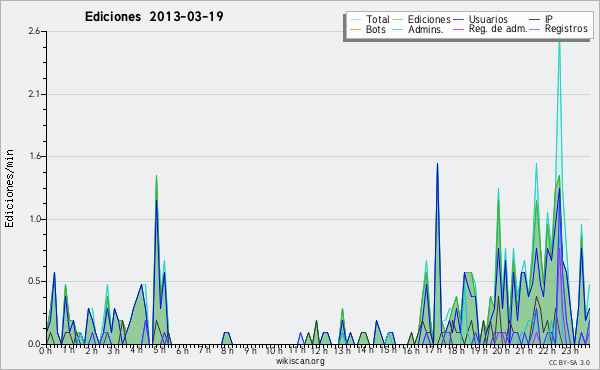Click the '5 h' x-axis label
600x370 pixels.
(x=159, y=350)
